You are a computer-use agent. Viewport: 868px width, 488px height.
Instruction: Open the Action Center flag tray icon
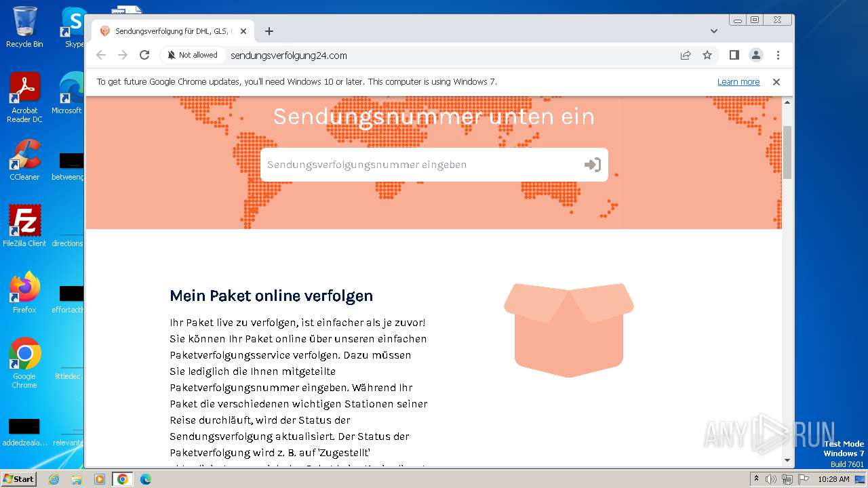tap(802, 479)
